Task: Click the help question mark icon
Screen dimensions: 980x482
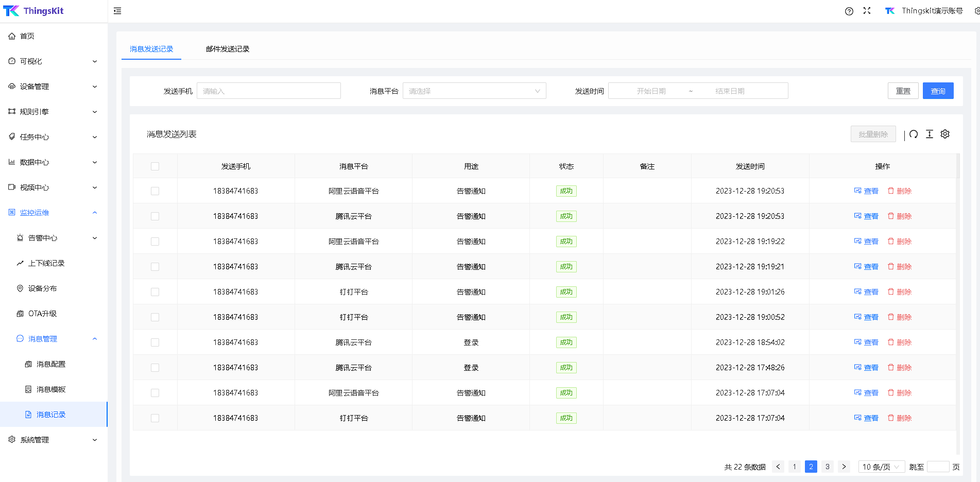Action: 849,11
